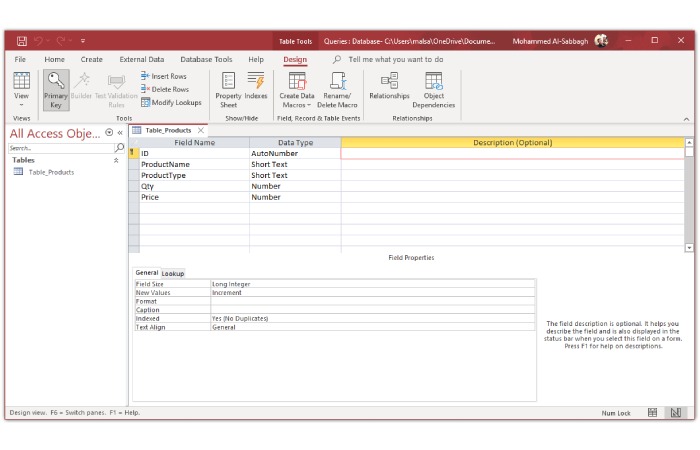
Task: Open the Relationships window
Action: point(389,86)
